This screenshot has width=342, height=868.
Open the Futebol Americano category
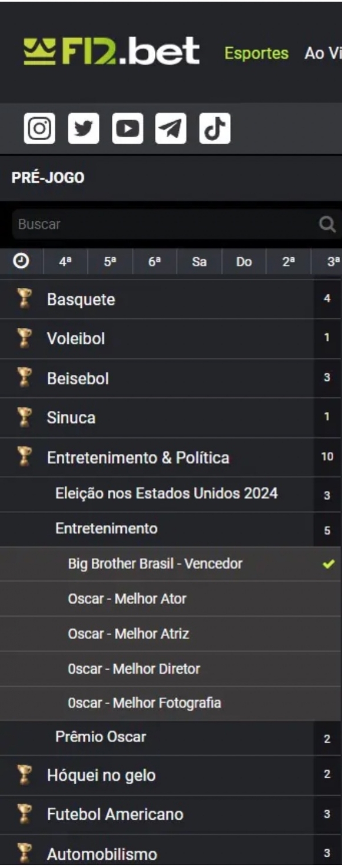(115, 815)
